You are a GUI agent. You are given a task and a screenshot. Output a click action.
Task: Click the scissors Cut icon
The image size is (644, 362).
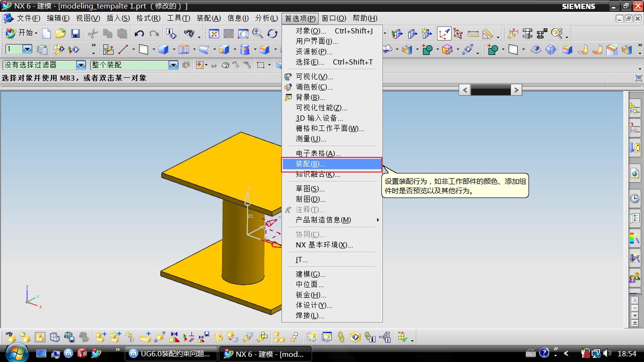pyautogui.click(x=93, y=33)
